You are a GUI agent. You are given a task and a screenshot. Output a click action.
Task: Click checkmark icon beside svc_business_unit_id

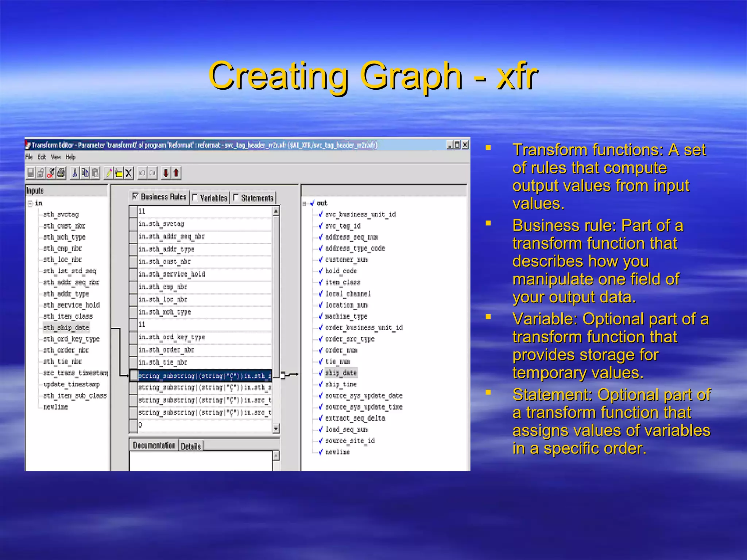(321, 214)
